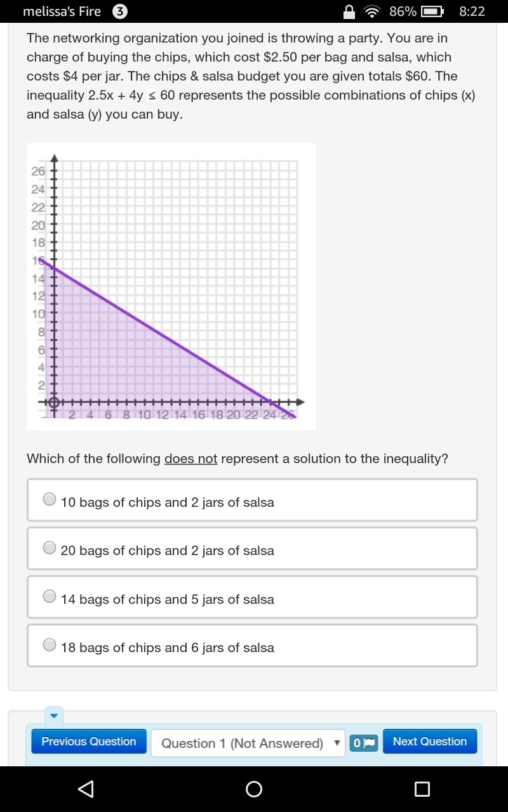Tap the battery icon in status bar

point(432,11)
